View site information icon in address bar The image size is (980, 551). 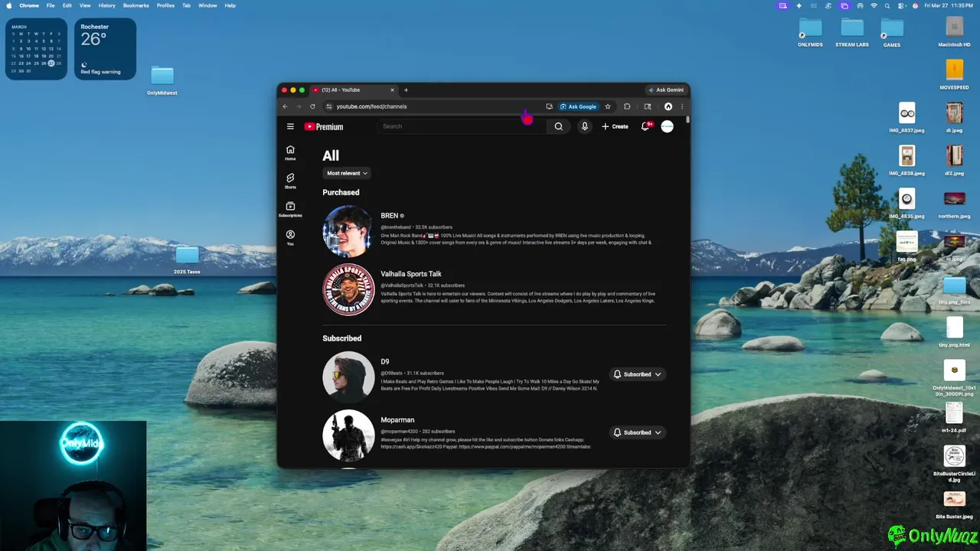pos(329,106)
